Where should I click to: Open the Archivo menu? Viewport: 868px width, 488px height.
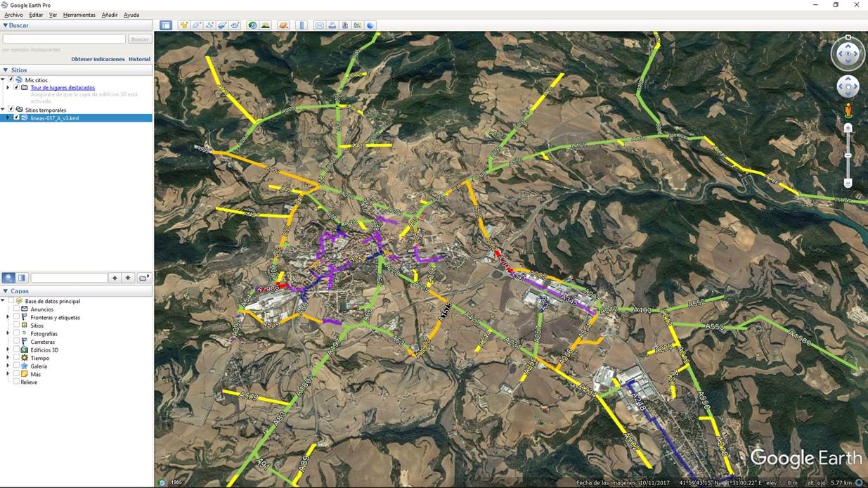pos(13,15)
